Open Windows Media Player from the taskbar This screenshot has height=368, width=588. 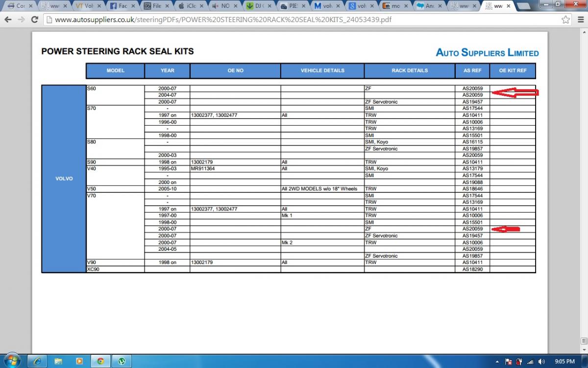79,361
